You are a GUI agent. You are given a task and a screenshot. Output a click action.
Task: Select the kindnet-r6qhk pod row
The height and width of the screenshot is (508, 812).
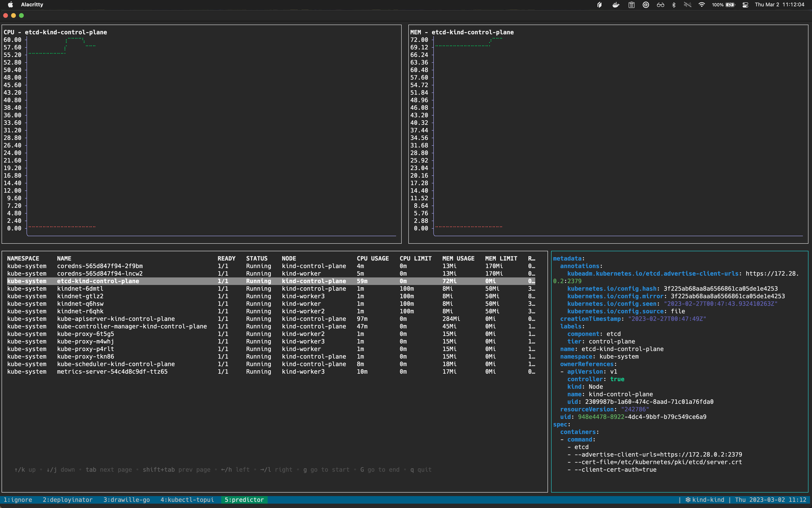point(271,312)
